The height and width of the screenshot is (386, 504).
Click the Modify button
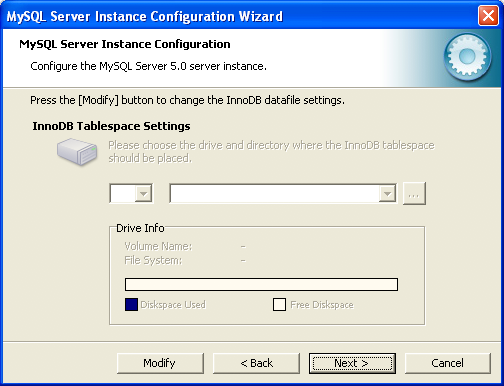click(160, 363)
